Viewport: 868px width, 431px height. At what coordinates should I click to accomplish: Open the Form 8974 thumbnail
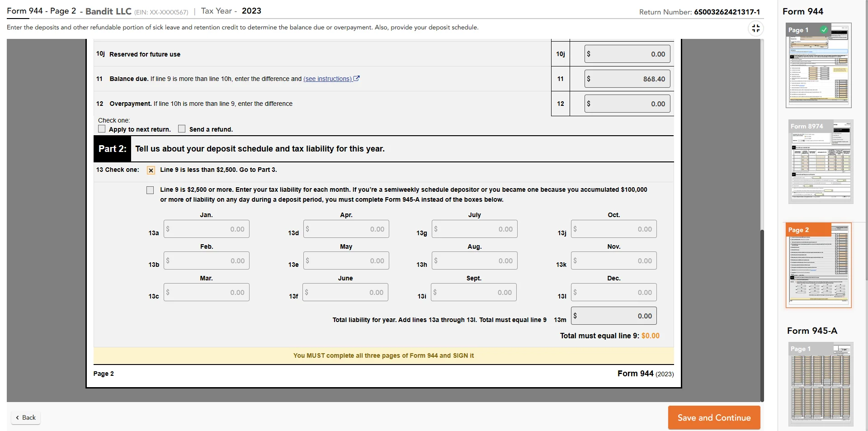coord(821,161)
